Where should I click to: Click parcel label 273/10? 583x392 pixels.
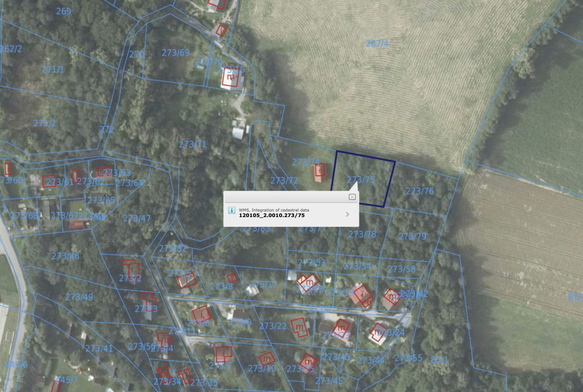coord(262,368)
